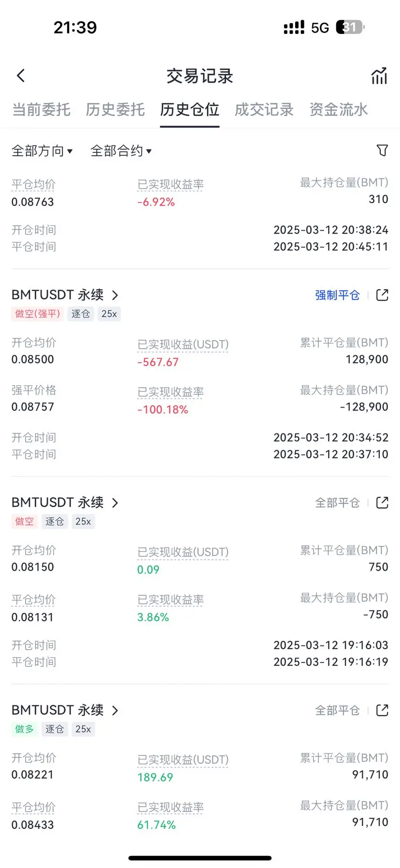
Task: Tap 已实现收益率 label showing -100.18%
Action: (171, 392)
